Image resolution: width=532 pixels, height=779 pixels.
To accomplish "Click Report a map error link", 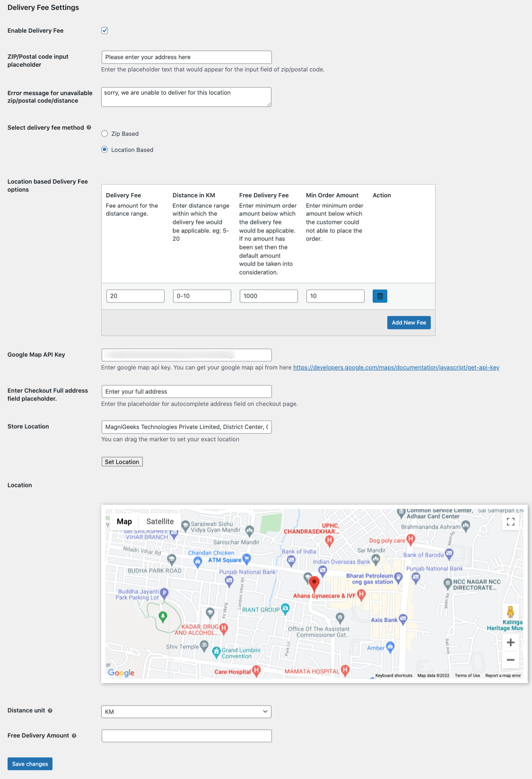I will pyautogui.click(x=503, y=675).
